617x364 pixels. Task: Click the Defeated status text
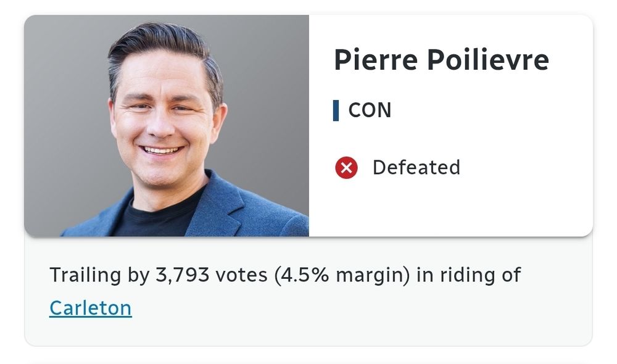point(416,167)
